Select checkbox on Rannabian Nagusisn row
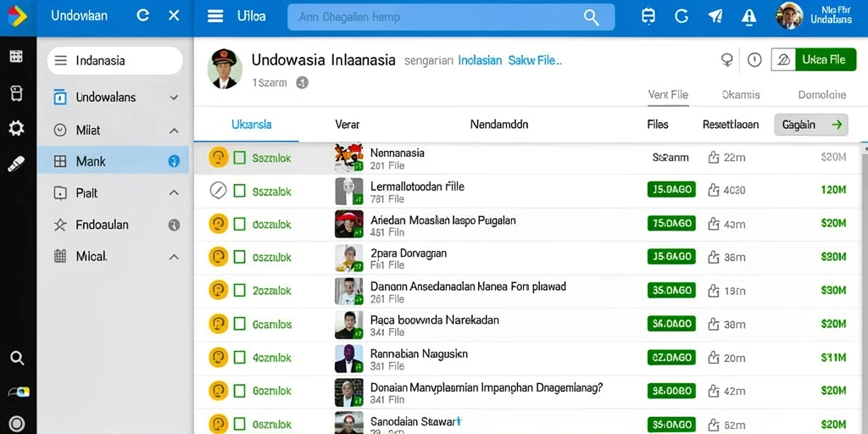 239,357
